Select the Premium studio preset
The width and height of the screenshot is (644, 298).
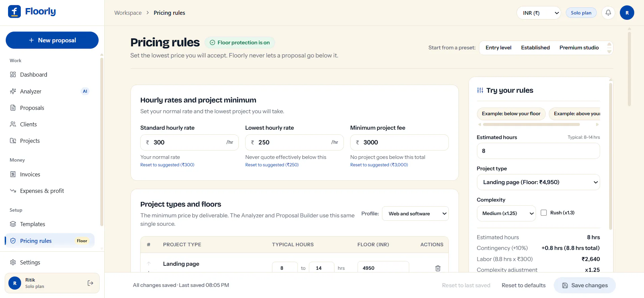point(579,48)
